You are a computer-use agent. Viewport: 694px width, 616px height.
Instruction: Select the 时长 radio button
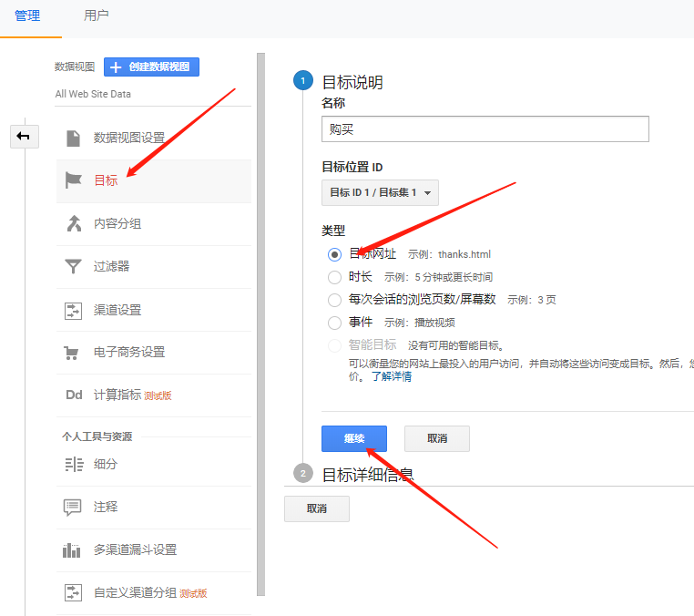[334, 277]
